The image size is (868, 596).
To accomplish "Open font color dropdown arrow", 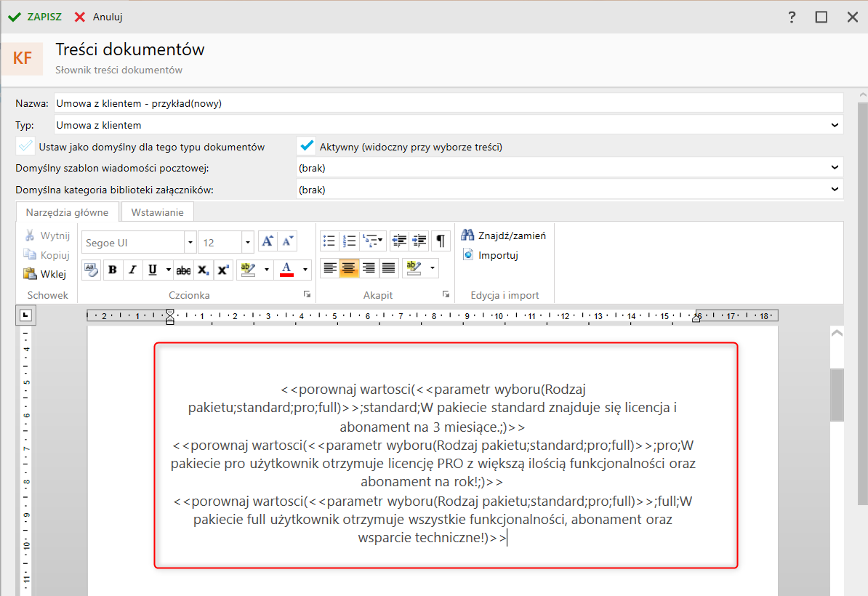I will click(x=305, y=270).
